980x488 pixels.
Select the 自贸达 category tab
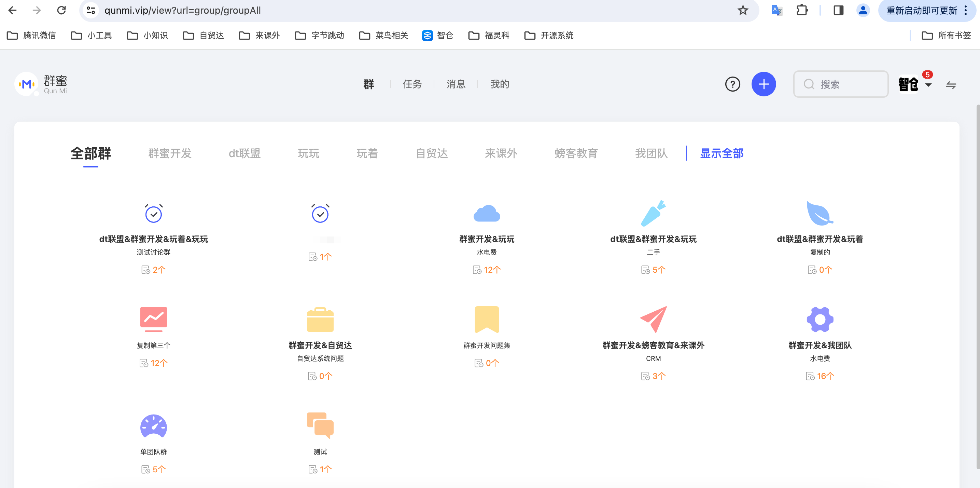tap(432, 153)
